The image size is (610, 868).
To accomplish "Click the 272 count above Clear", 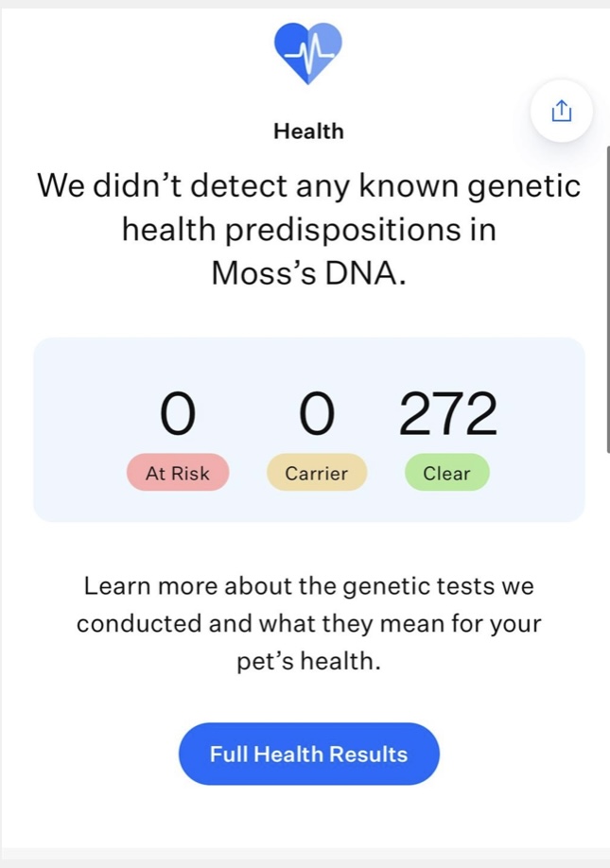I will click(x=447, y=415).
